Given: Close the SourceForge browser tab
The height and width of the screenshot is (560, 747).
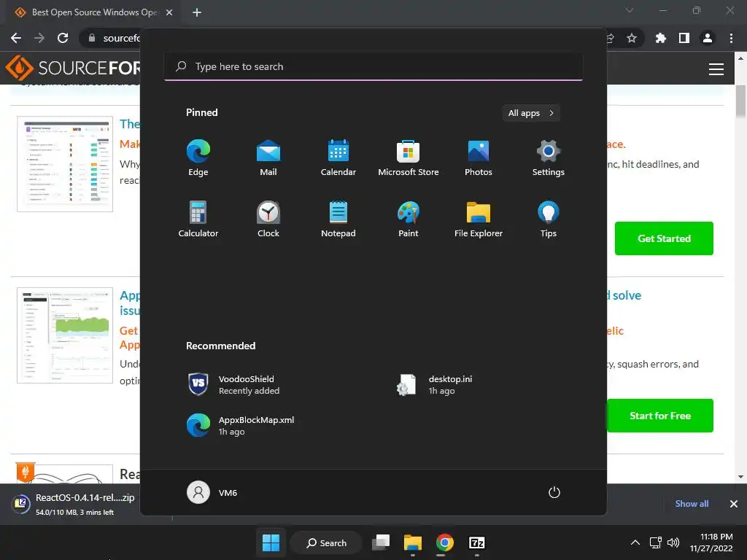Looking at the screenshot, I should click(169, 12).
